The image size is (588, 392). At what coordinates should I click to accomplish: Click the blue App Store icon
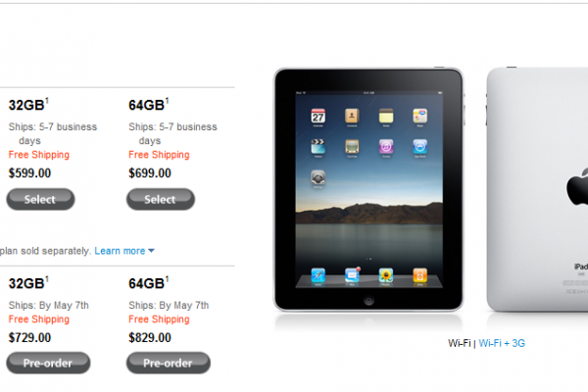click(420, 147)
